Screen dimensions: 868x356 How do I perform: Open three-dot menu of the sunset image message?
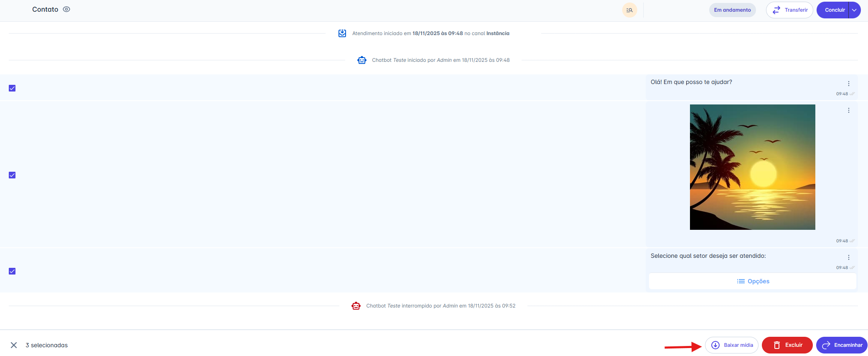(848, 110)
